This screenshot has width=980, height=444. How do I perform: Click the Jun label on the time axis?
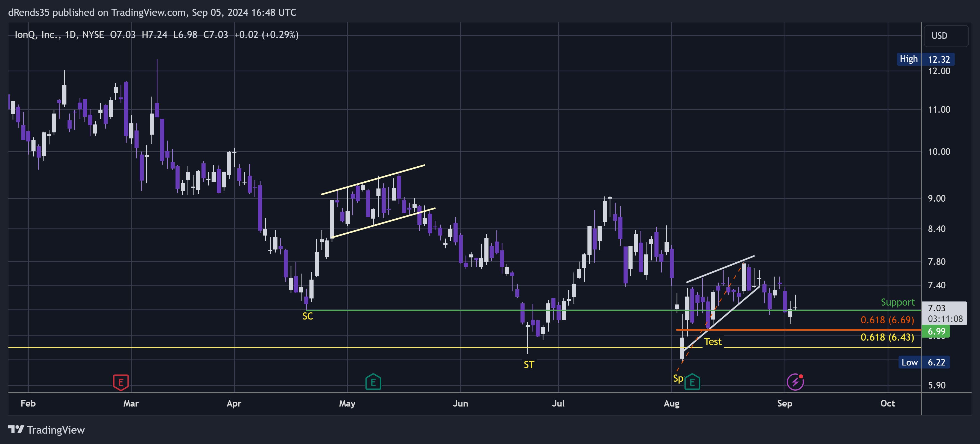[460, 404]
